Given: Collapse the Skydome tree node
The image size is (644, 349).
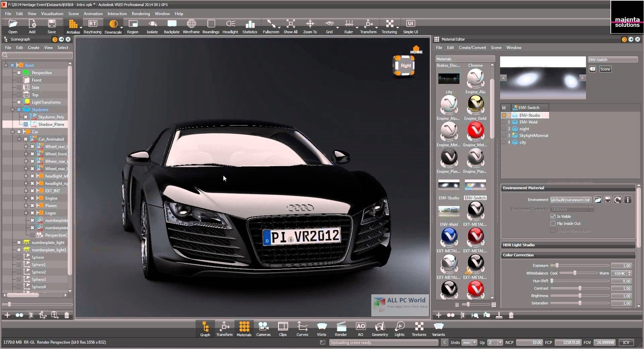Looking at the screenshot, I should coord(12,110).
